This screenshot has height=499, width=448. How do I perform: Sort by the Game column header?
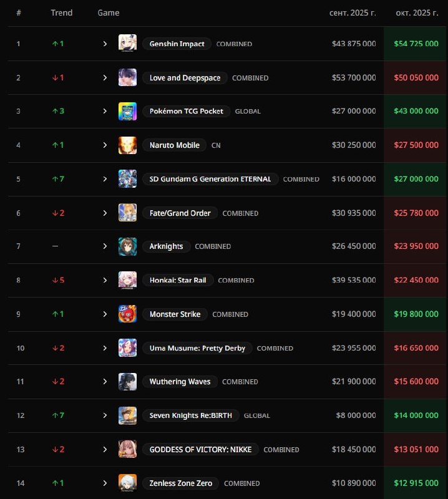pos(108,12)
